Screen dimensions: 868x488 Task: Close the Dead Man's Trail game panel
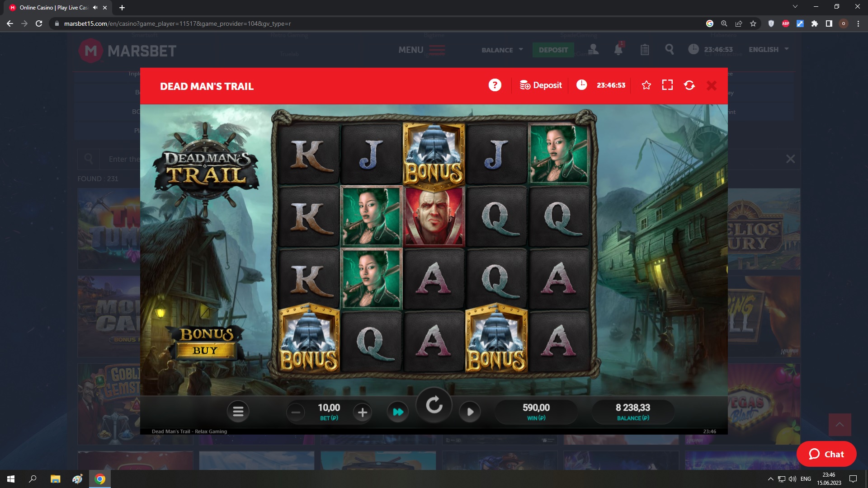(x=711, y=85)
